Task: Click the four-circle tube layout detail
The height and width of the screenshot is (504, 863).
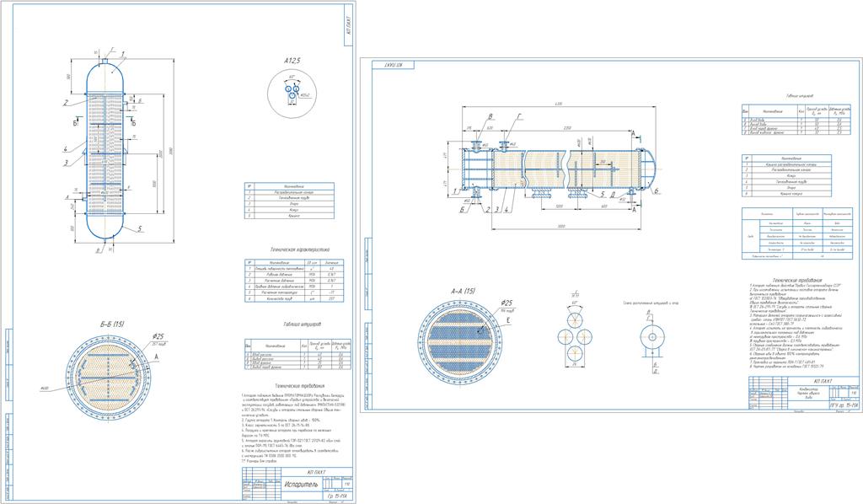Action: 574,335
